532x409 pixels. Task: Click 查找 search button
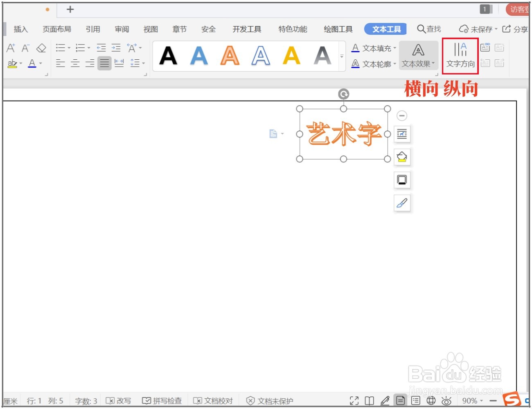429,29
